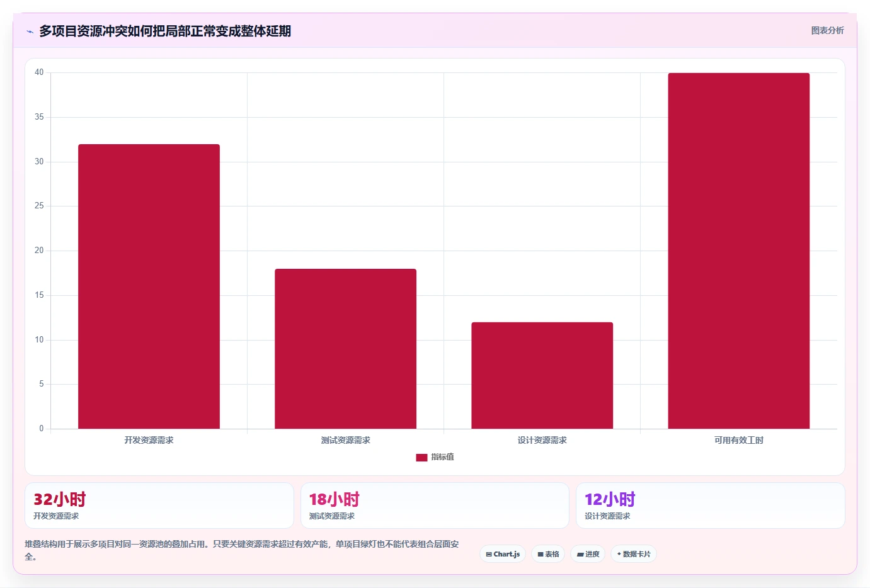Click the chart heading 多项目资源冲突如何把局部正常变成整体延期
This screenshot has width=870, height=588.
165,31
